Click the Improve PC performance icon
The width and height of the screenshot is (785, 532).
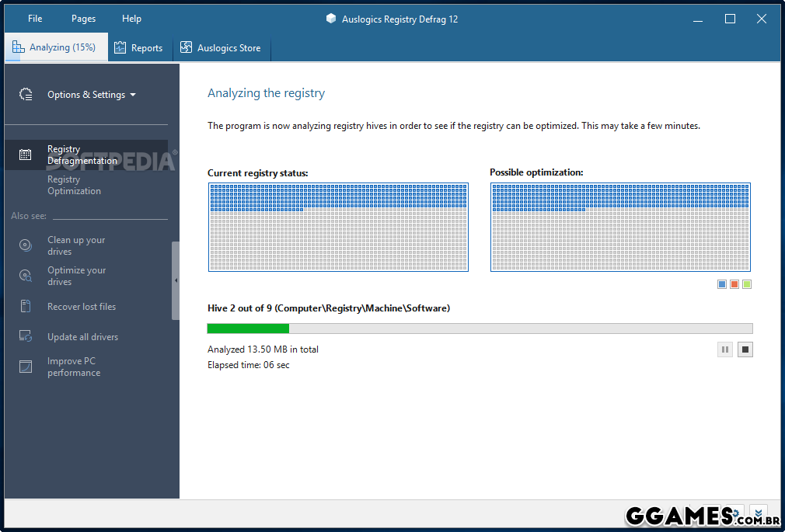(x=26, y=367)
